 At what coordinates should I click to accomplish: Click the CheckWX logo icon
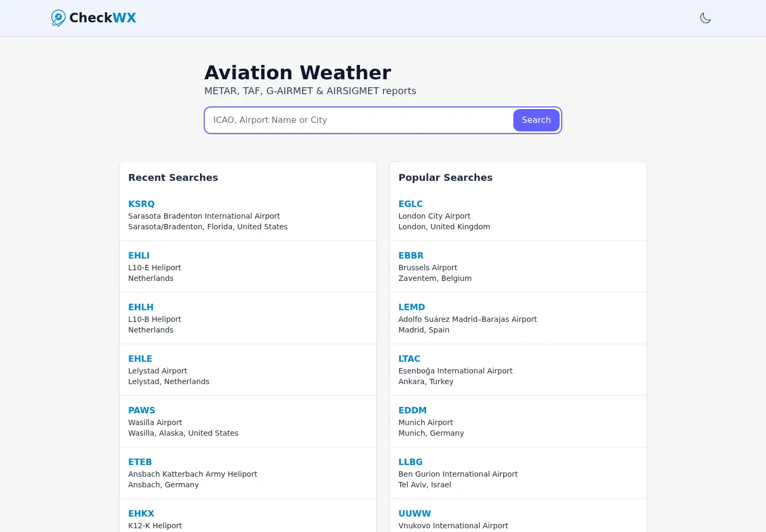[x=59, y=18]
